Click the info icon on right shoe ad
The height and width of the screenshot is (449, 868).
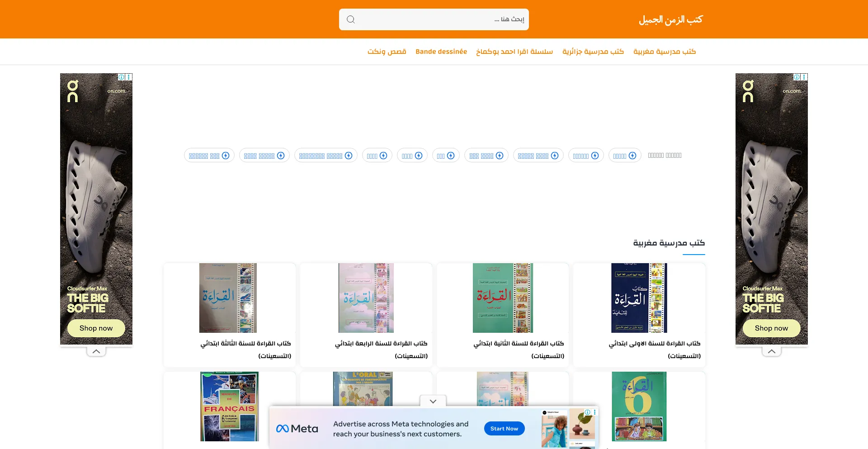797,77
